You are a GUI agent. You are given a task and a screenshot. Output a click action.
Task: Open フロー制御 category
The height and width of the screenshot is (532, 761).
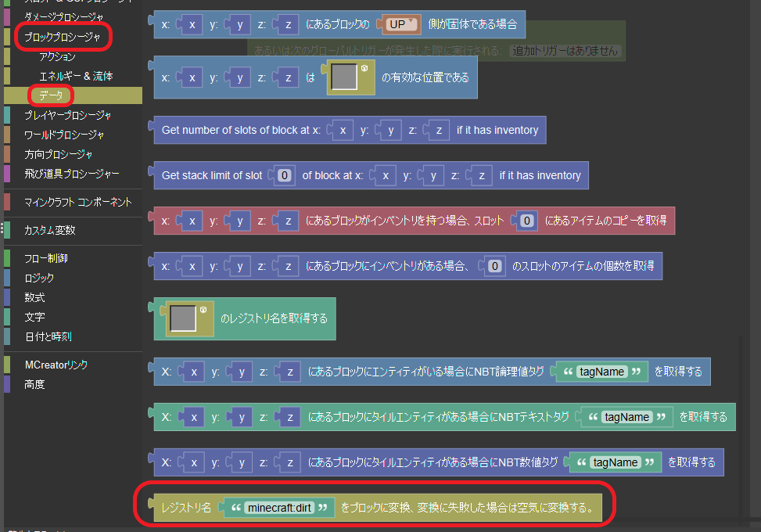pos(45,258)
